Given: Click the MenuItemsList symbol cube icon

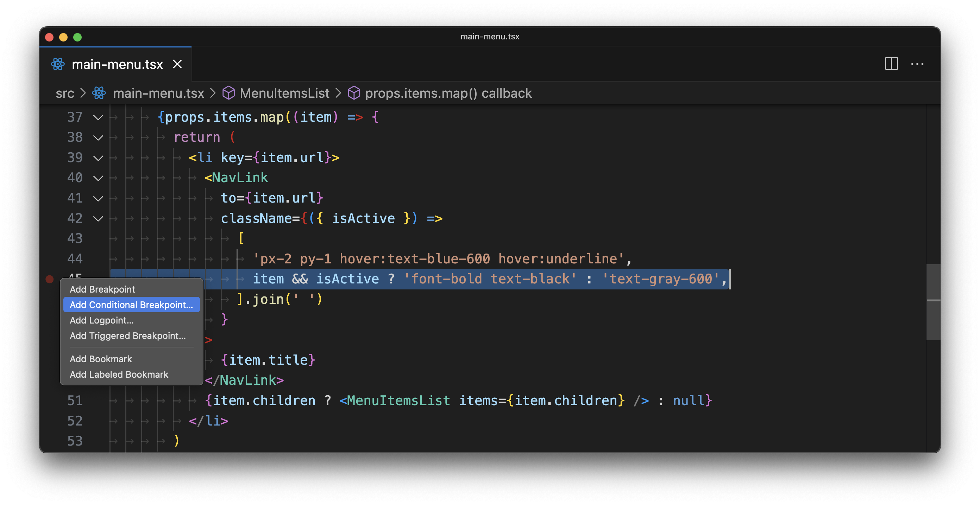Looking at the screenshot, I should [x=228, y=93].
